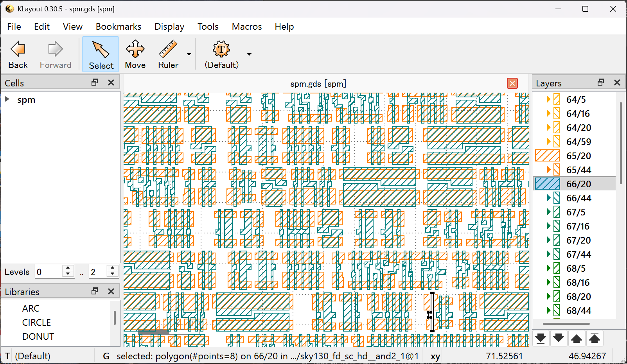Open the Bookmarks menu

tap(119, 27)
